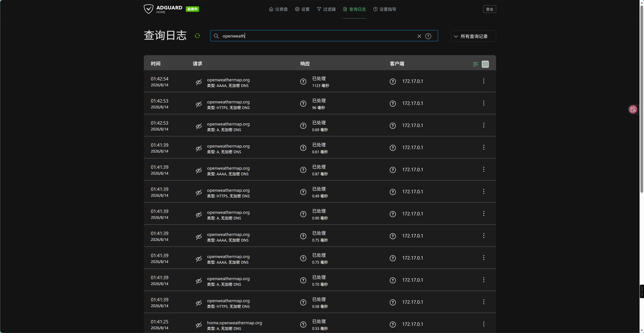Select the 查询日志 query log tab
Image resolution: width=644 pixels, height=333 pixels.
[354, 9]
